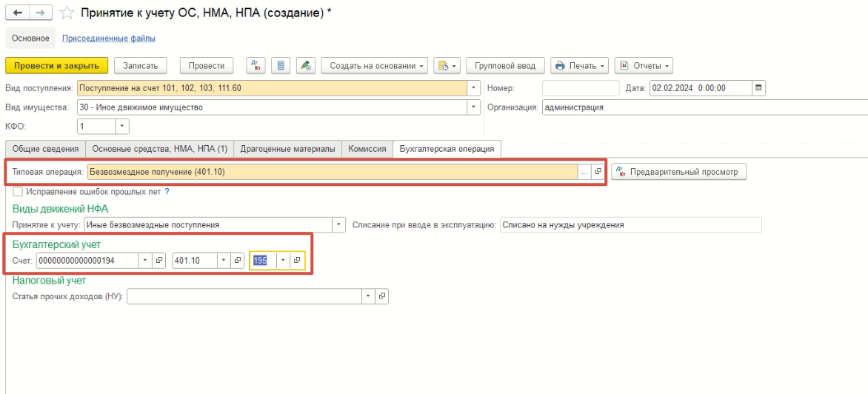Click the КФО value field
This screenshot has width=868, height=394.
pyautogui.click(x=96, y=126)
